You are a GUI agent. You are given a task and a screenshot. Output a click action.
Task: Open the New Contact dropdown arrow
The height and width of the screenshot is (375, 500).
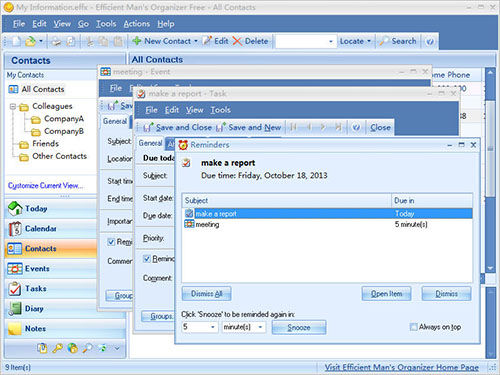pos(196,41)
